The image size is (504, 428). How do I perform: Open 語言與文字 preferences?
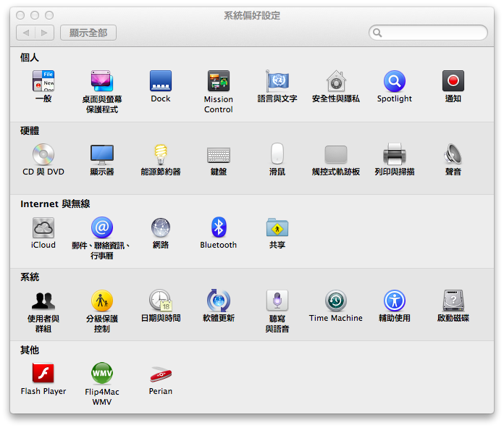click(x=277, y=81)
